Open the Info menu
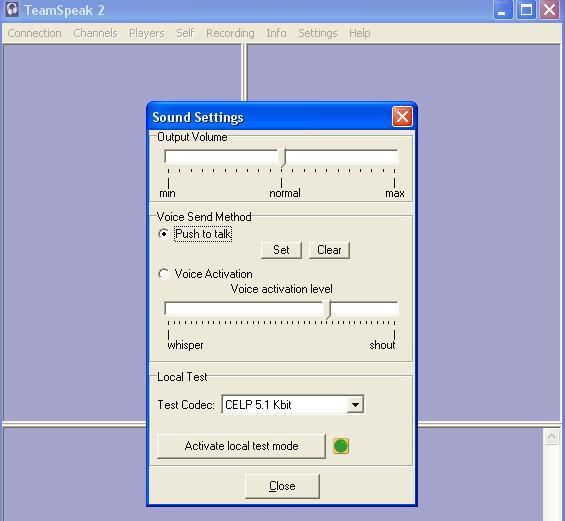Screen dimensions: 565x521 point(276,33)
